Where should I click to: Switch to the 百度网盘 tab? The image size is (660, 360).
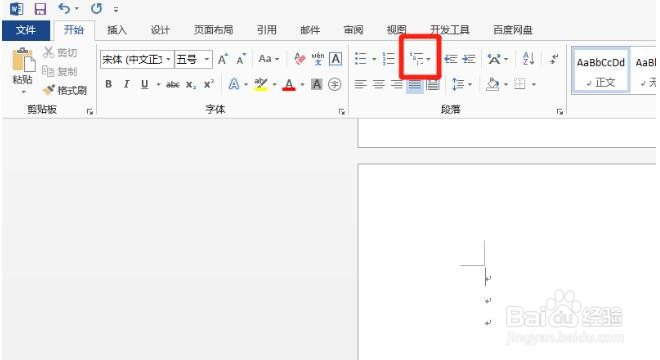click(513, 30)
